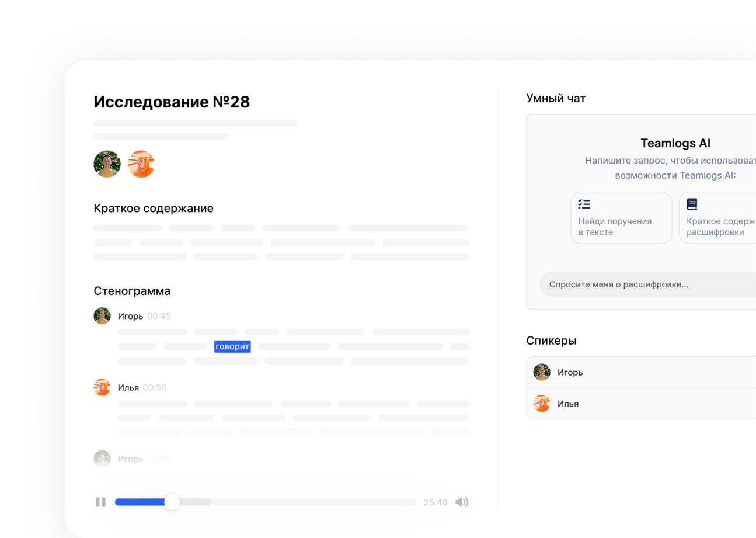
Task: Click the title Исследование №28
Action: [172, 102]
